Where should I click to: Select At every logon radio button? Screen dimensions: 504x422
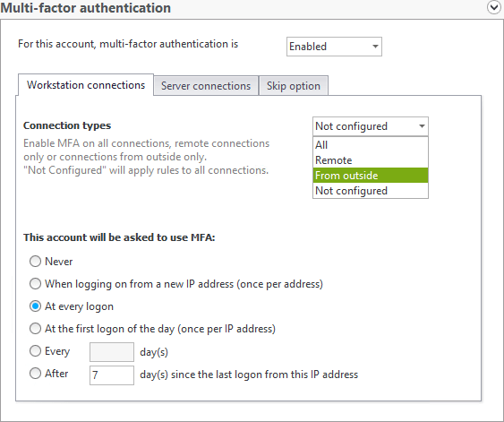point(35,306)
